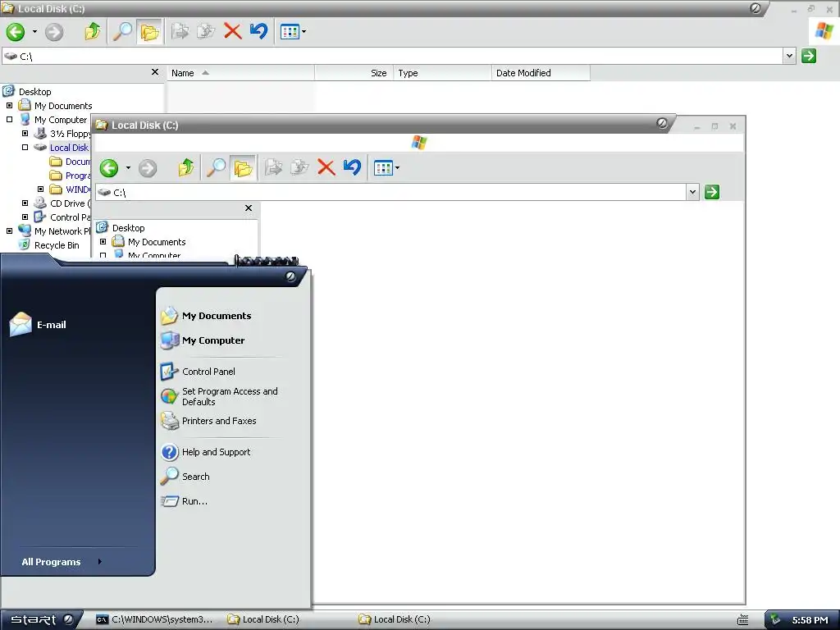Screen dimensions: 840x630
Task: Click Undo arrow in rear window toolbar
Action: click(x=258, y=32)
